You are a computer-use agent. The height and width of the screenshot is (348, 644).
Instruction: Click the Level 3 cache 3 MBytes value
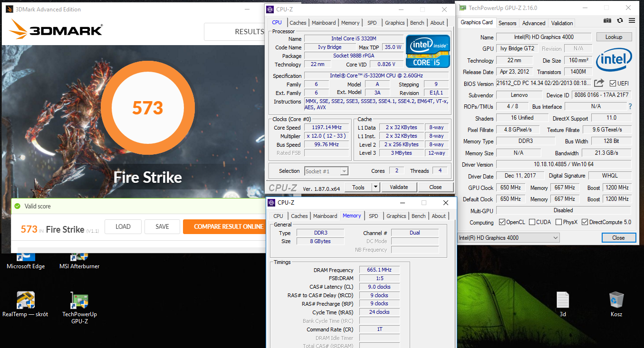[x=402, y=153]
